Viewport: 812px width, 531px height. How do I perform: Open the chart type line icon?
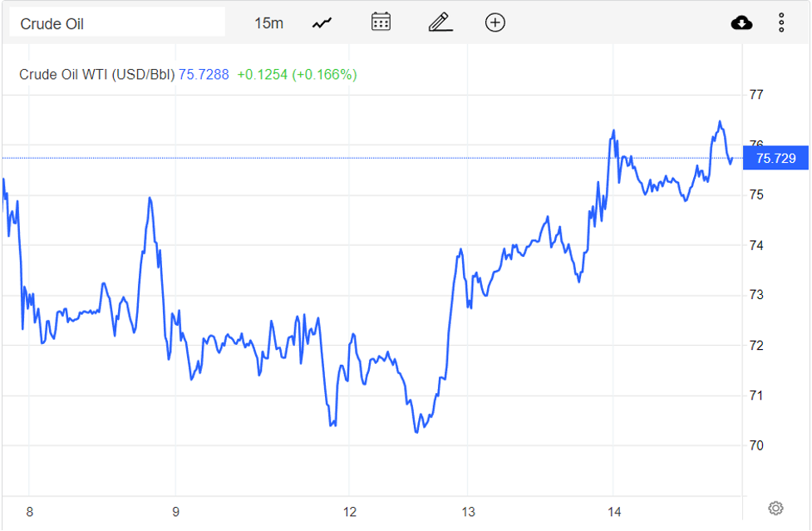point(322,23)
